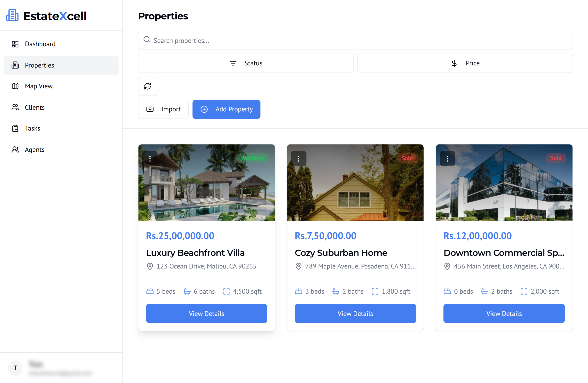Open the Agents section

(x=35, y=149)
